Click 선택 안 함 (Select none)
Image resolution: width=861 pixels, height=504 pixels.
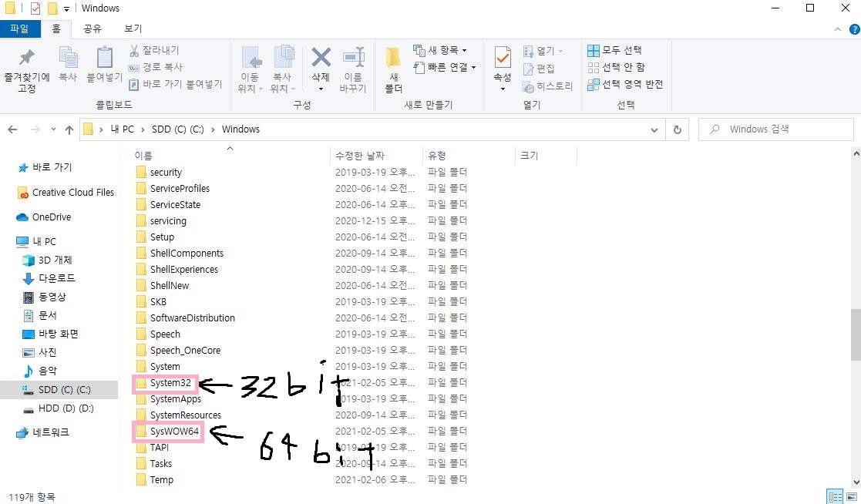[616, 67]
